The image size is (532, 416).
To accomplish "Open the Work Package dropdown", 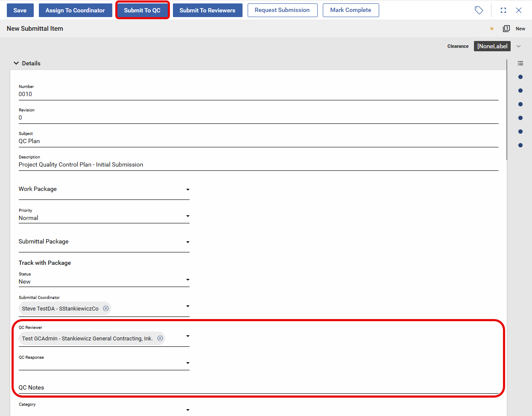I will pos(187,190).
